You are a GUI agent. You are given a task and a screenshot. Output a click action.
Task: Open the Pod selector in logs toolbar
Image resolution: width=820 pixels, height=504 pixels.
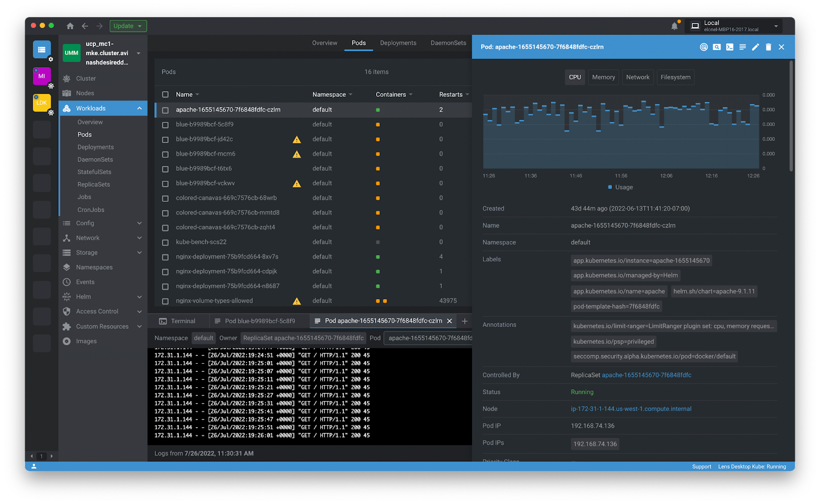click(428, 338)
